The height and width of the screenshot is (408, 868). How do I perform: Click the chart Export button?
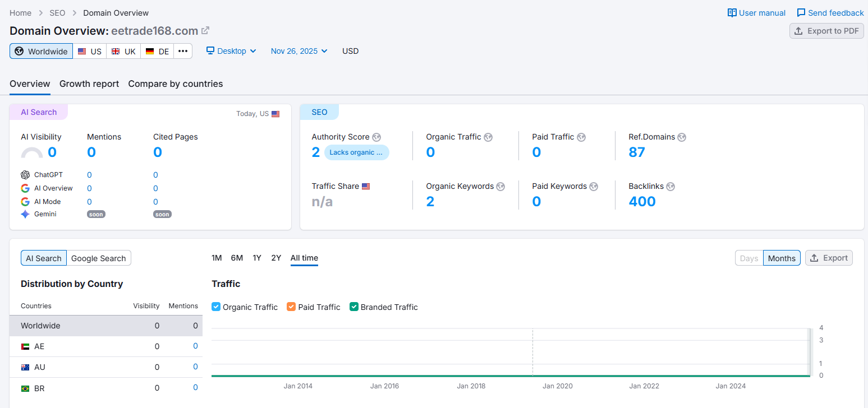829,258
